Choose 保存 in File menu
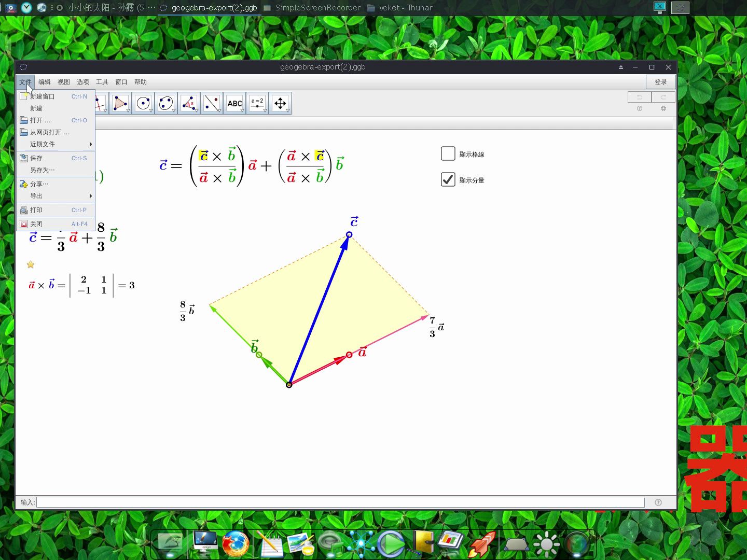 56,158
